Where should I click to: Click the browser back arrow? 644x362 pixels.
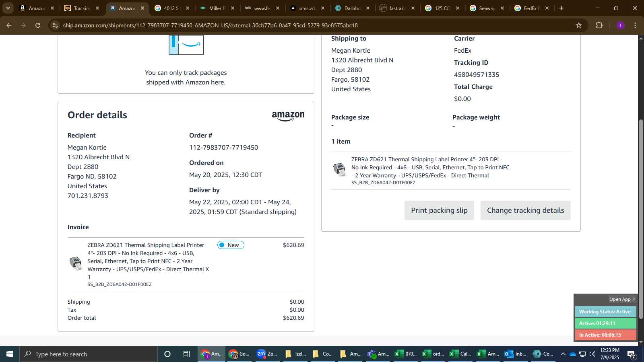pyautogui.click(x=9, y=25)
